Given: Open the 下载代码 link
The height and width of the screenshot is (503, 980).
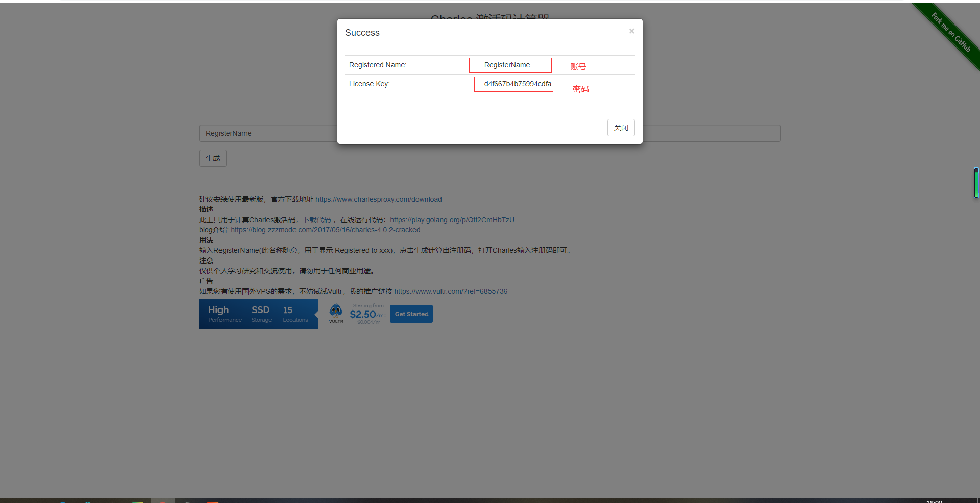Looking at the screenshot, I should click(316, 220).
